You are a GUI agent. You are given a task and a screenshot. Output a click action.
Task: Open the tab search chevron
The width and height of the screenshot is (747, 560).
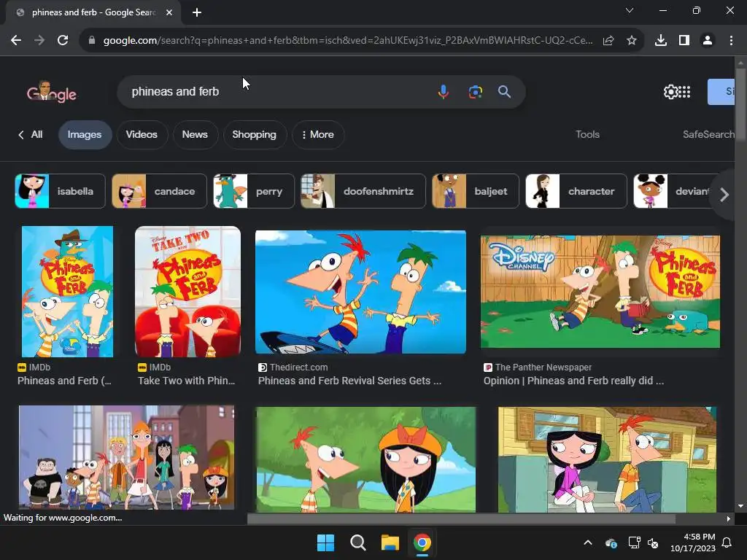click(630, 10)
